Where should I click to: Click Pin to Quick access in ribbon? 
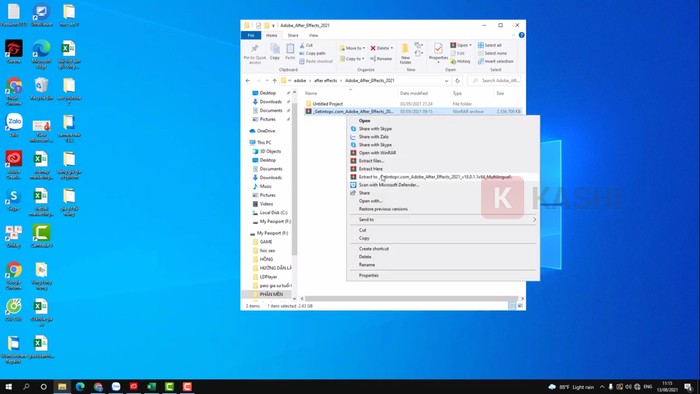255,54
